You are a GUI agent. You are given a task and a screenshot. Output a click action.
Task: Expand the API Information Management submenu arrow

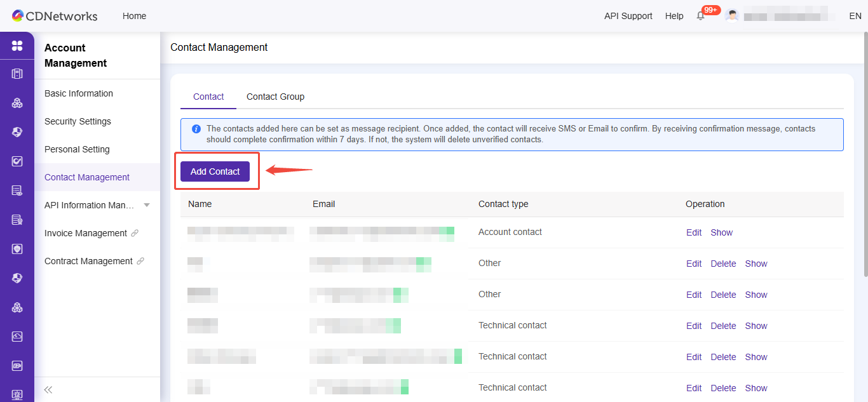[x=147, y=205]
